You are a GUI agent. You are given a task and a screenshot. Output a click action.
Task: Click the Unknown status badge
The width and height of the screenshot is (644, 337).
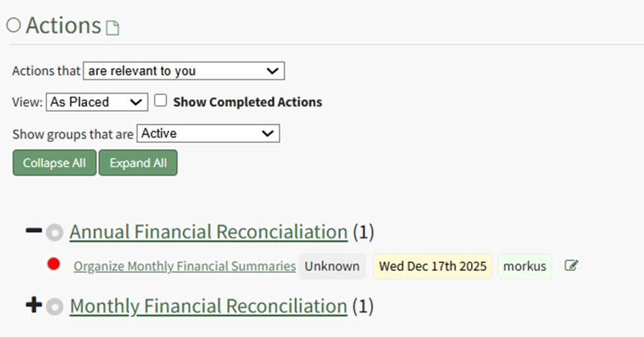click(x=332, y=266)
